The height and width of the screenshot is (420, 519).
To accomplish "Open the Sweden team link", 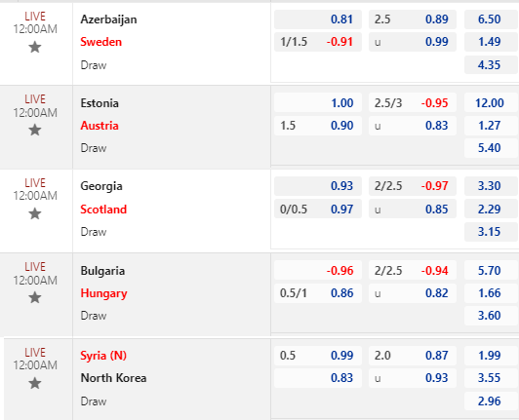I will (x=100, y=42).
